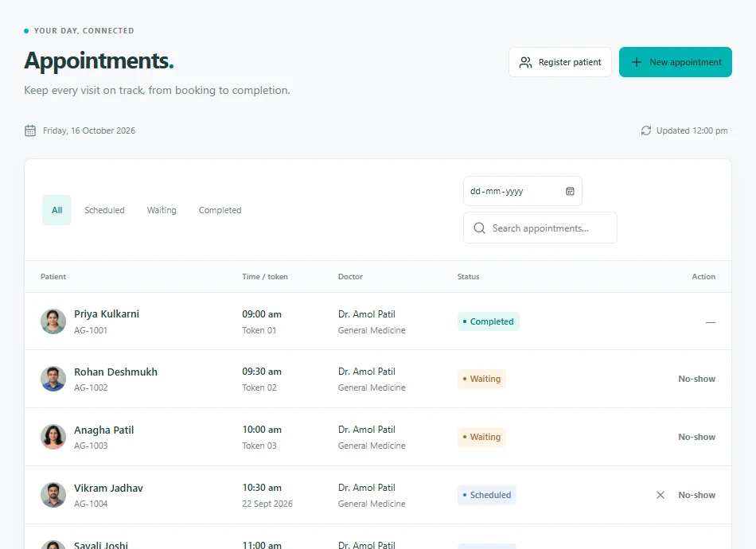
Task: Click Token 02 text
Action: [x=259, y=387]
